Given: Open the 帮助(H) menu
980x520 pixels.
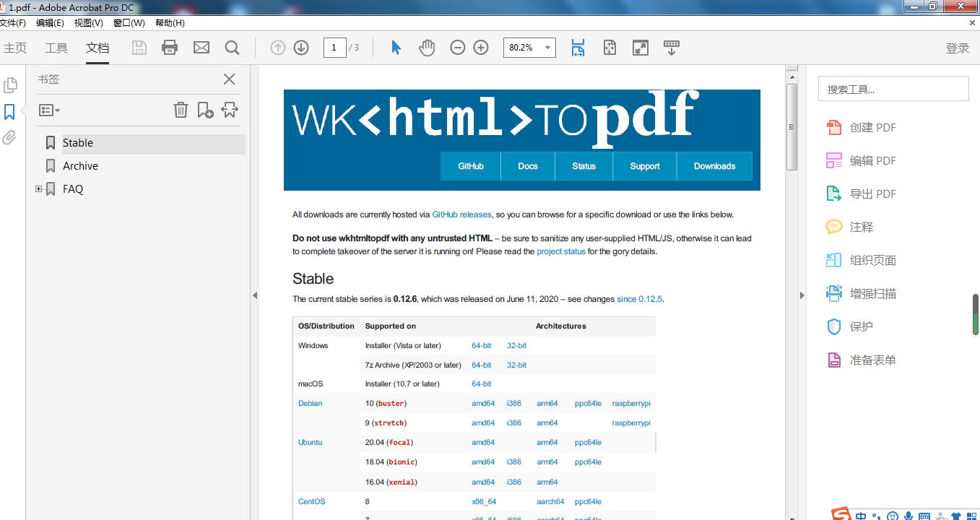Looking at the screenshot, I should tap(170, 23).
